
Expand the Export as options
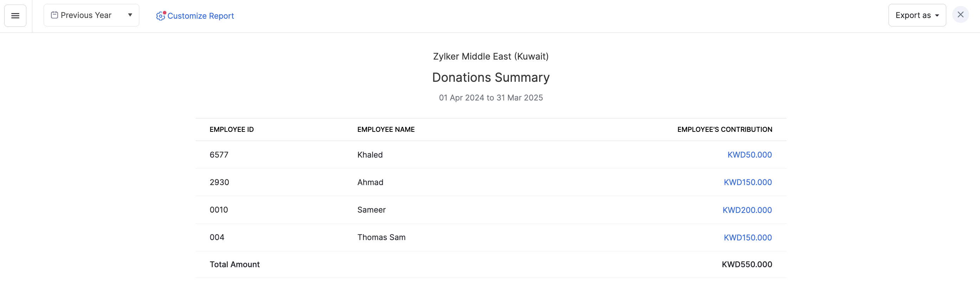pos(917,15)
